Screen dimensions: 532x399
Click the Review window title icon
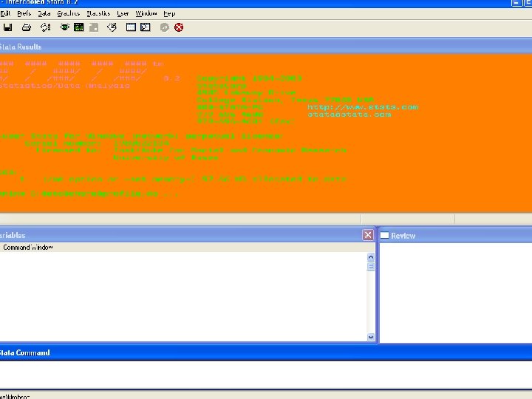pyautogui.click(x=384, y=235)
